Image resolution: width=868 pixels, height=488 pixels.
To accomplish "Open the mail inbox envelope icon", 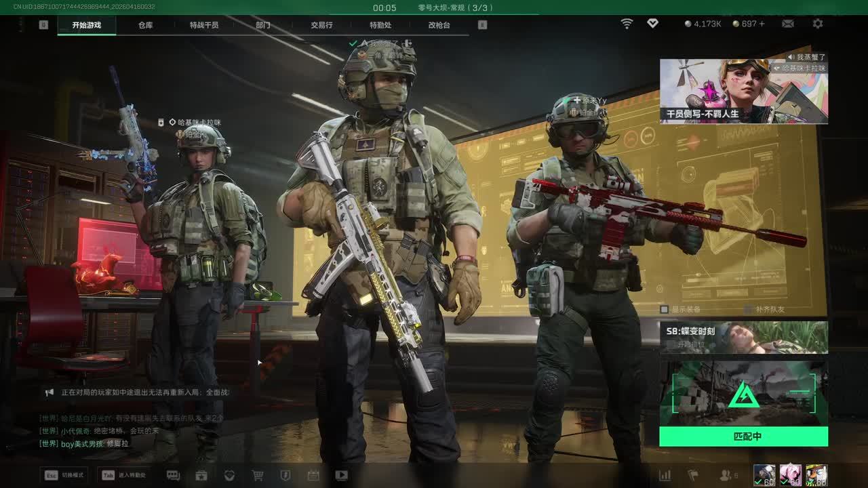I will click(787, 24).
